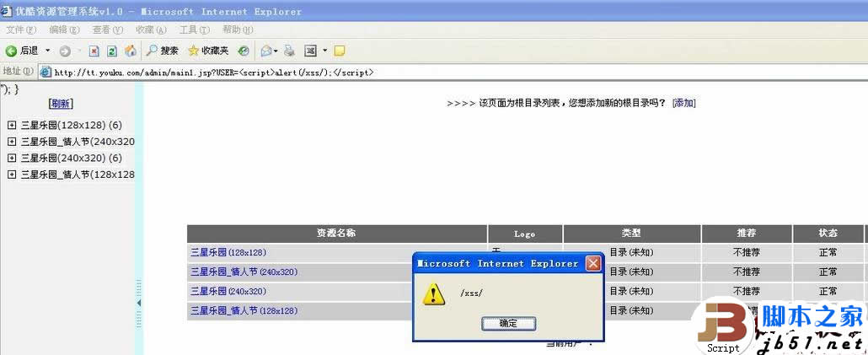Click the History icon in toolbar
The image size is (868, 355).
244,51
